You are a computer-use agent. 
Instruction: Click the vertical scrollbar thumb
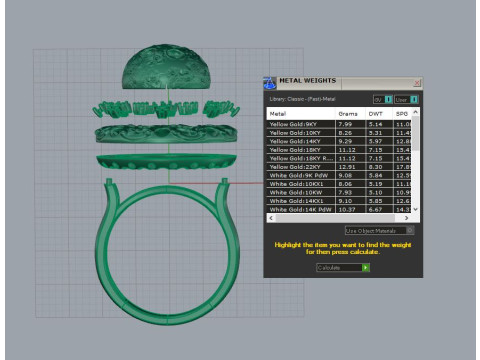[415, 133]
